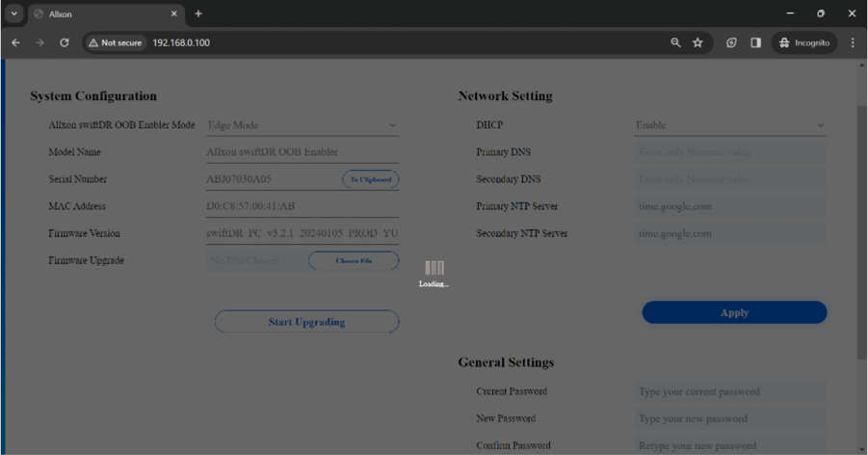
Task: Click the page vertical scrollbar
Action: click(862, 232)
